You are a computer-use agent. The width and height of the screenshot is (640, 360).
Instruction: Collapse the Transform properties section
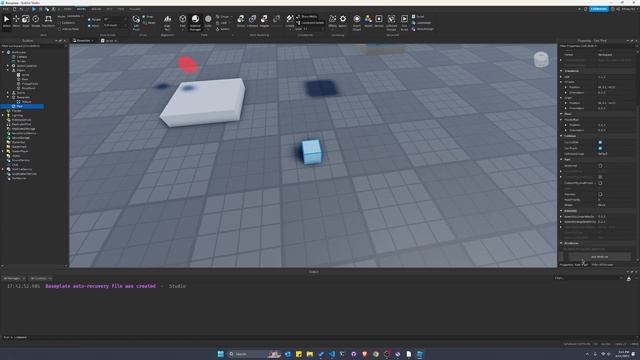coord(561,71)
